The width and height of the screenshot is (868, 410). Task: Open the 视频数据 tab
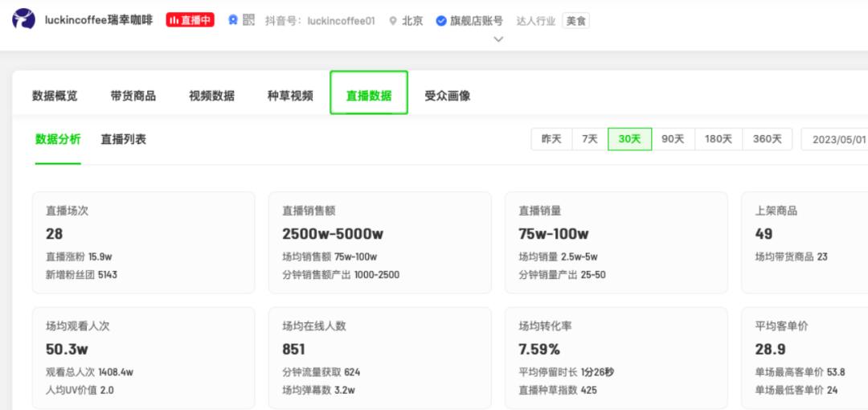tap(212, 96)
